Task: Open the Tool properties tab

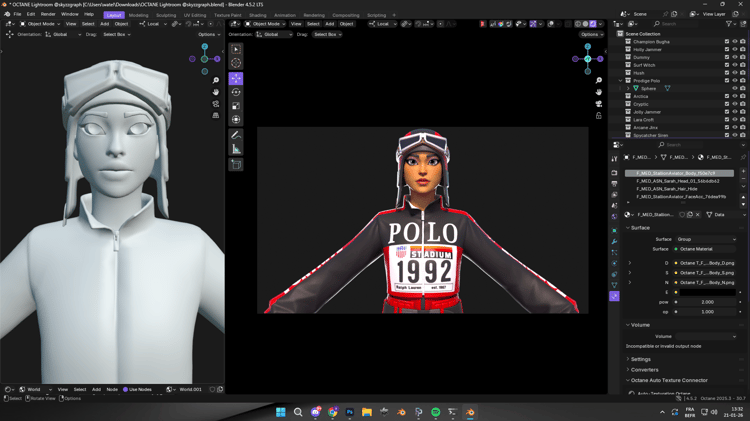Action: point(614,159)
